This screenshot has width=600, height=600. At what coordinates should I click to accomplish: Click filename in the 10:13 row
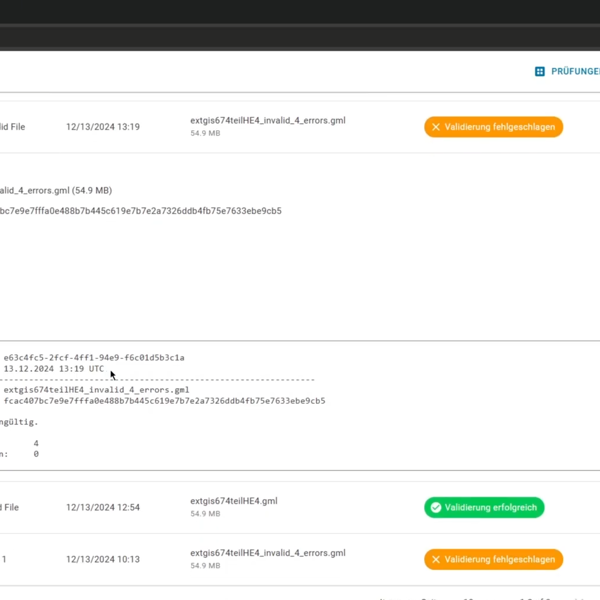pyautogui.click(x=268, y=553)
